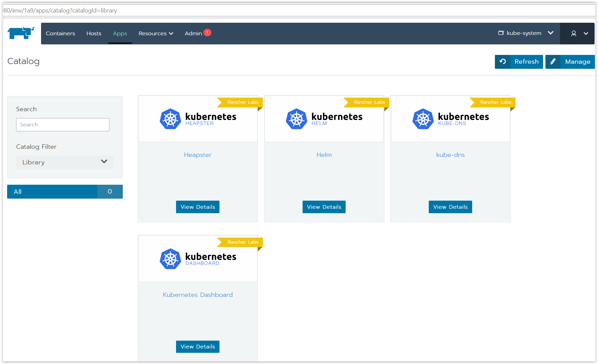598x364 pixels.
Task: Click the pencil edit icon
Action: 553,62
